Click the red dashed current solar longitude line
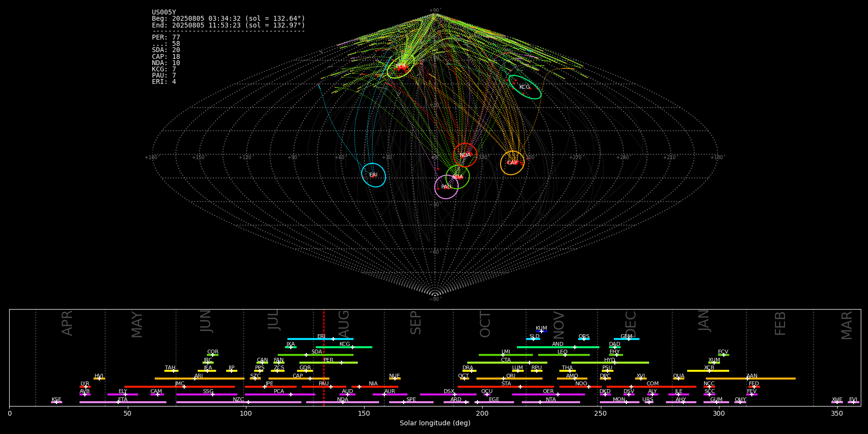868x434 pixels. point(324,357)
